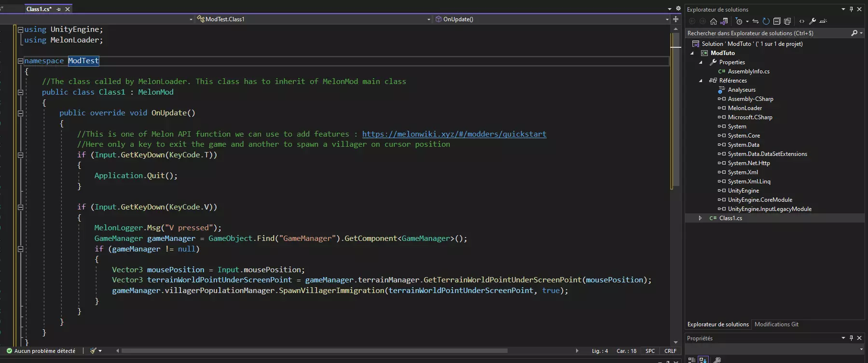Open Properties via wrench icon
Screen dimensions: 868x363
tap(813, 21)
